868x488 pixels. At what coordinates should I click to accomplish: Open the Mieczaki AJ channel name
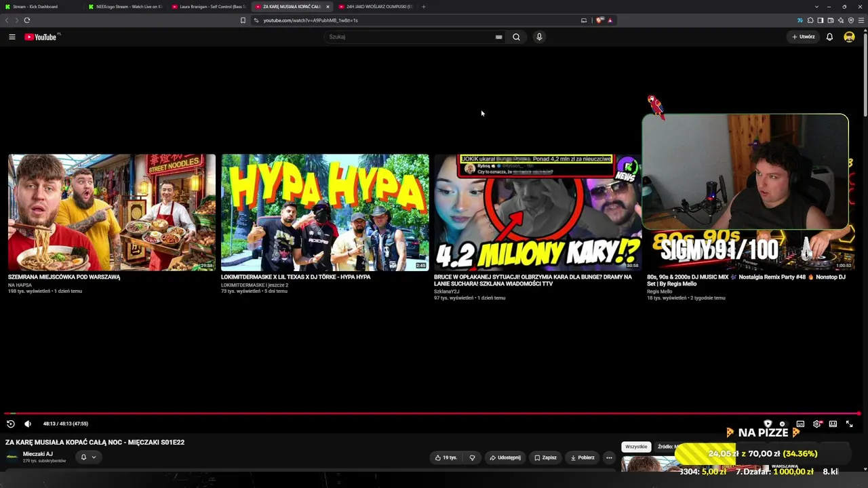click(x=38, y=454)
